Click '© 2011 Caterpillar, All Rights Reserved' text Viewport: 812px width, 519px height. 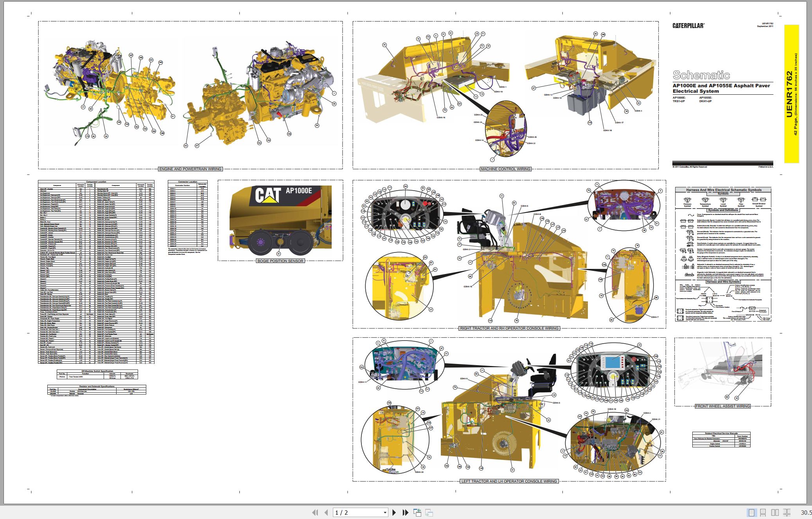pyautogui.click(x=690, y=167)
